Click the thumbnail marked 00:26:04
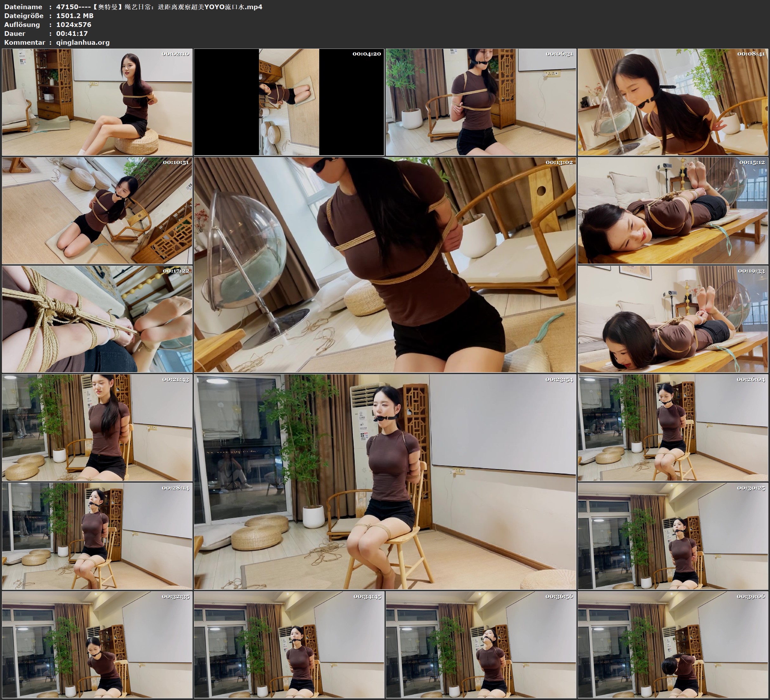 [673, 427]
